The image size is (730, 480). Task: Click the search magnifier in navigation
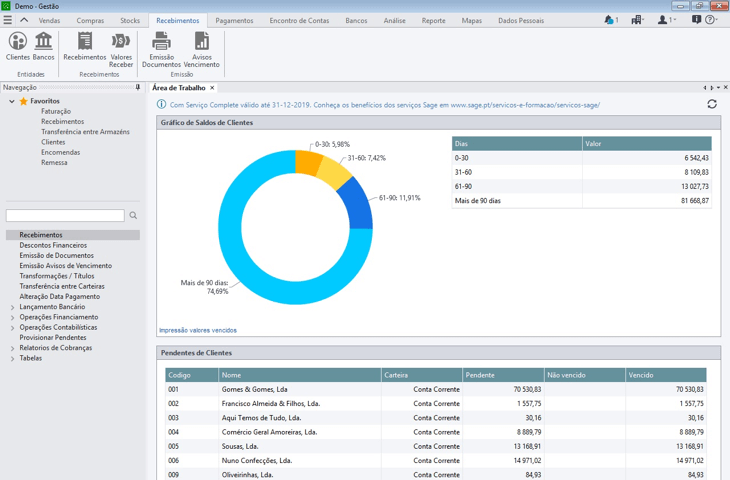pyautogui.click(x=133, y=216)
